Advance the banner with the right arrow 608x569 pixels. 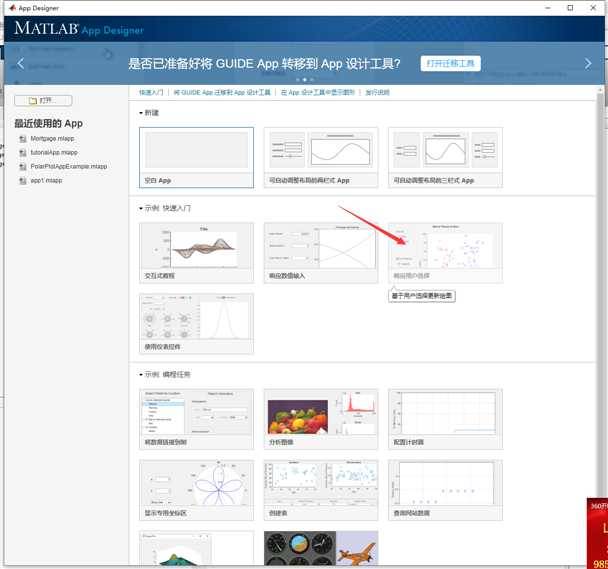[588, 64]
